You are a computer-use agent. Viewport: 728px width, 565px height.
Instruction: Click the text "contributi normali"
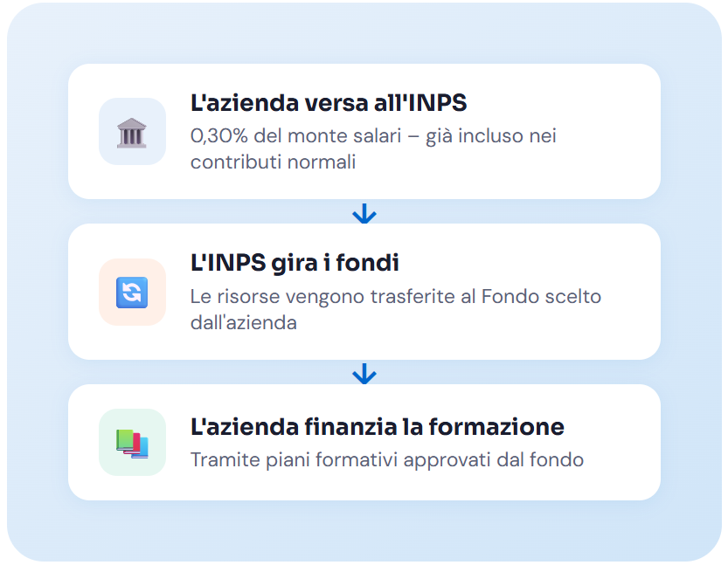pos(273,162)
